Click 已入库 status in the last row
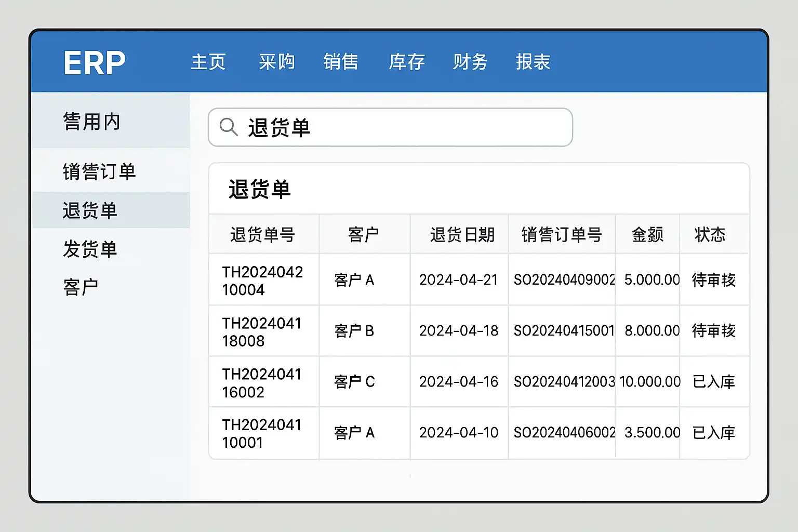The height and width of the screenshot is (532, 798). pyautogui.click(x=714, y=433)
